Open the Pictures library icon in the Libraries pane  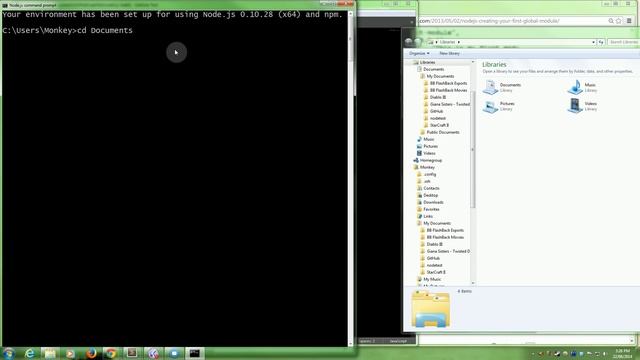pos(490,106)
